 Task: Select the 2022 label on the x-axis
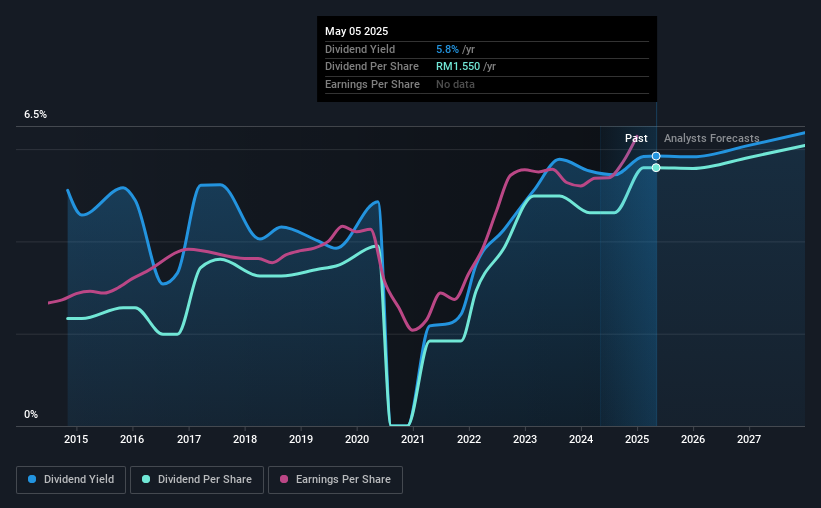point(469,439)
